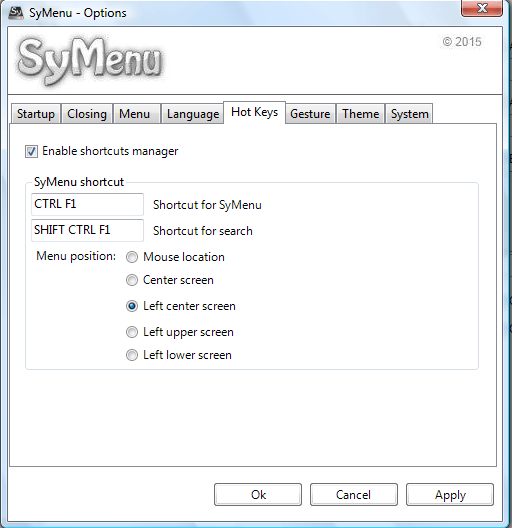Open the Menu tab
Screen dimensions: 512x528
point(136,114)
